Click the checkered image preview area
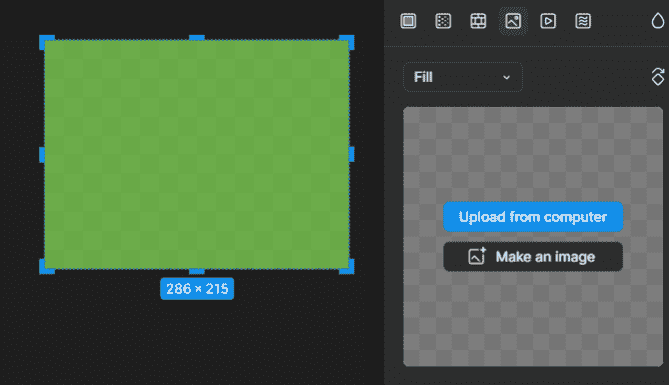The width and height of the screenshot is (669, 385). coord(533,236)
